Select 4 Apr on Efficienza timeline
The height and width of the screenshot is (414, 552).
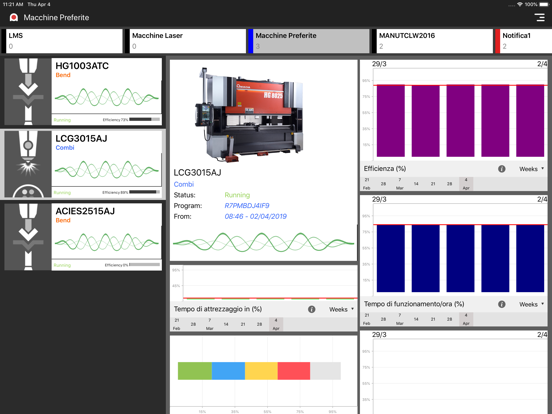pyautogui.click(x=466, y=184)
